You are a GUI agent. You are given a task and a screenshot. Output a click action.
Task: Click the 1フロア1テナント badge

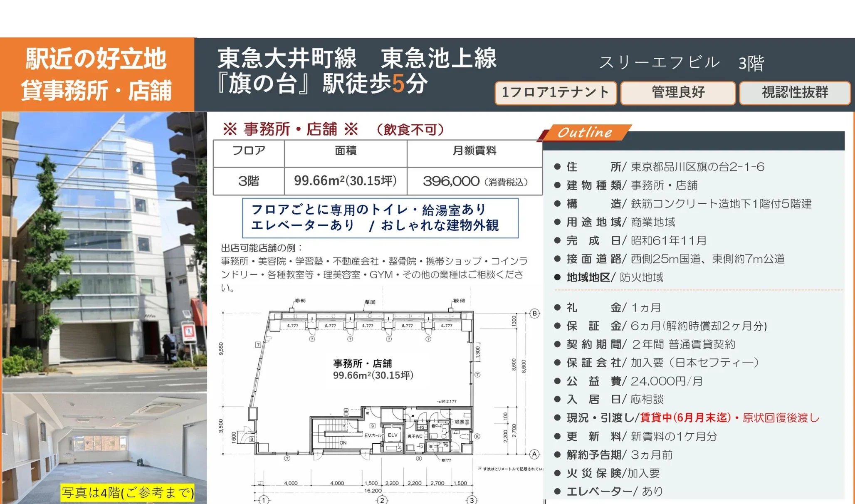[555, 92]
